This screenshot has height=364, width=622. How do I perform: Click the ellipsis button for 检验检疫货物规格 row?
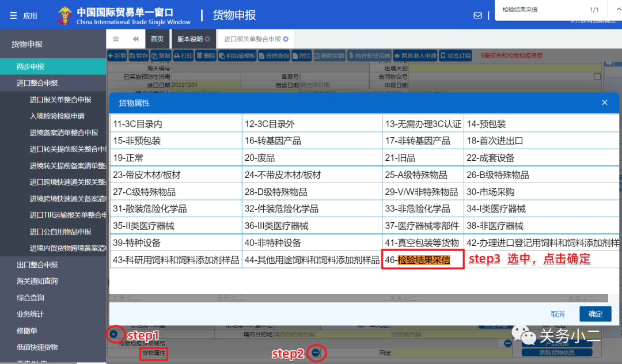pyautogui.click(x=508, y=343)
